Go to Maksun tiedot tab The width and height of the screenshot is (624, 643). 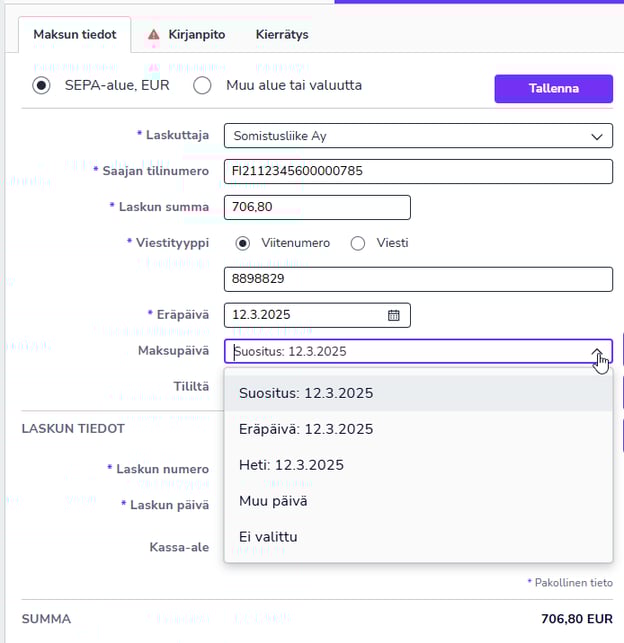pos(75,34)
